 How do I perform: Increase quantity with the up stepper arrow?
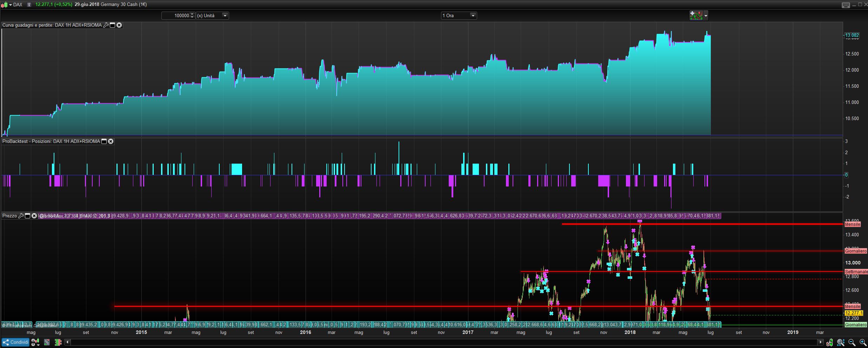tap(192, 14)
